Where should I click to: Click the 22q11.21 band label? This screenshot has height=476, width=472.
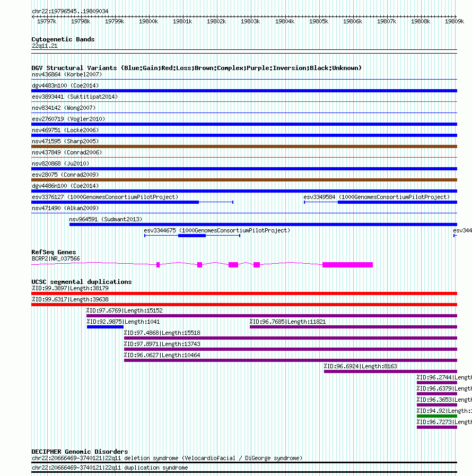[x=45, y=46]
